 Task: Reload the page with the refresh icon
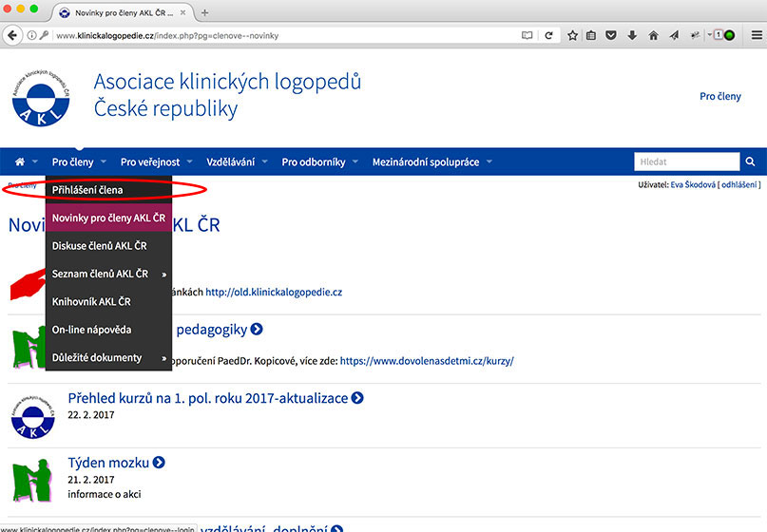pos(548,35)
